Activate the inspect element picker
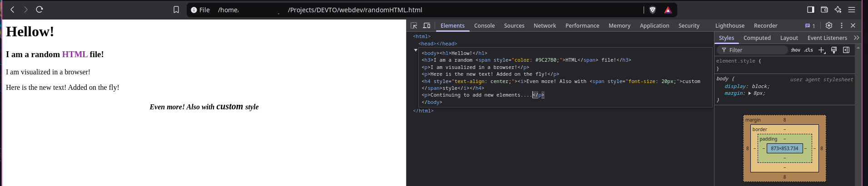 click(x=414, y=25)
